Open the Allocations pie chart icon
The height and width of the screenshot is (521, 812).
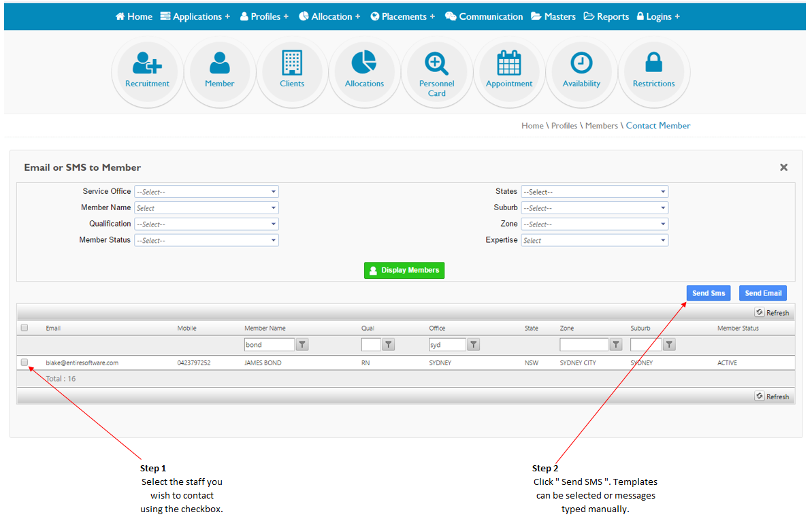(364, 71)
